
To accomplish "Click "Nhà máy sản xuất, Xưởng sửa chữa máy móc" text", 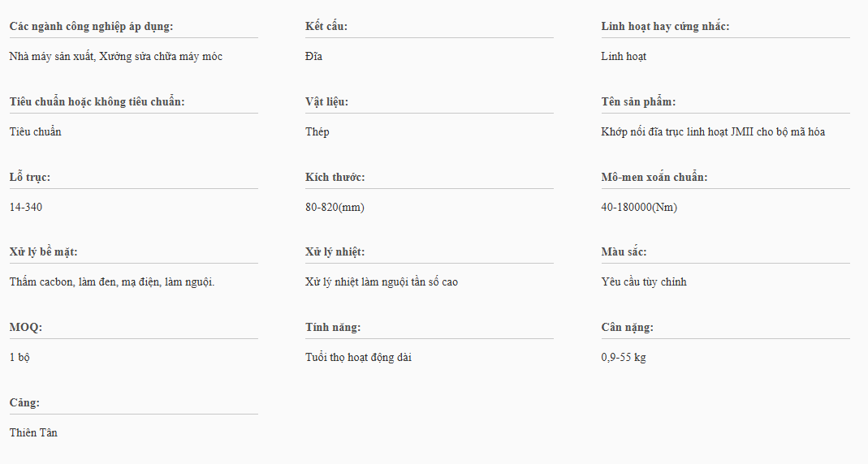I will [116, 57].
